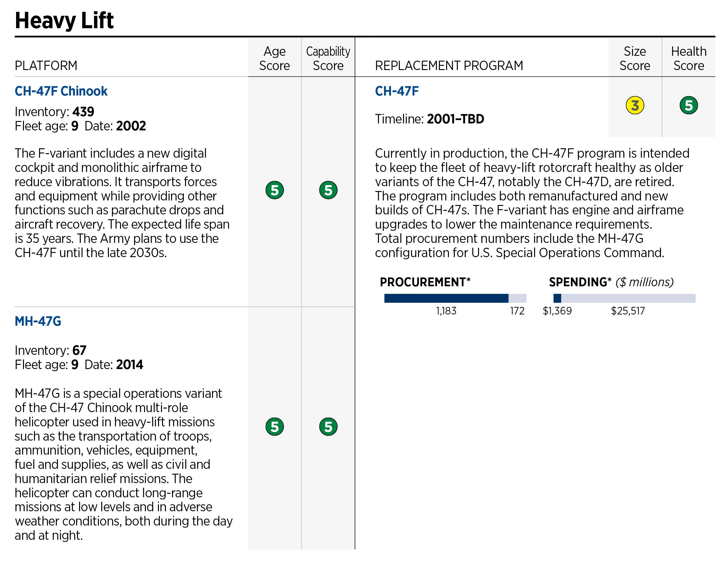Viewport: 728px width, 561px height.
Task: Click the MH-47G capability score badge
Action: coord(328,426)
